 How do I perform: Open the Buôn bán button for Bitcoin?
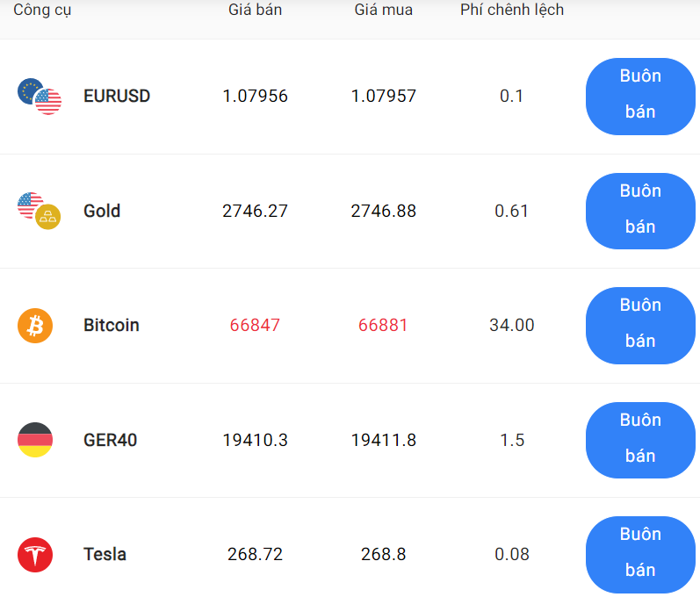pyautogui.click(x=640, y=326)
